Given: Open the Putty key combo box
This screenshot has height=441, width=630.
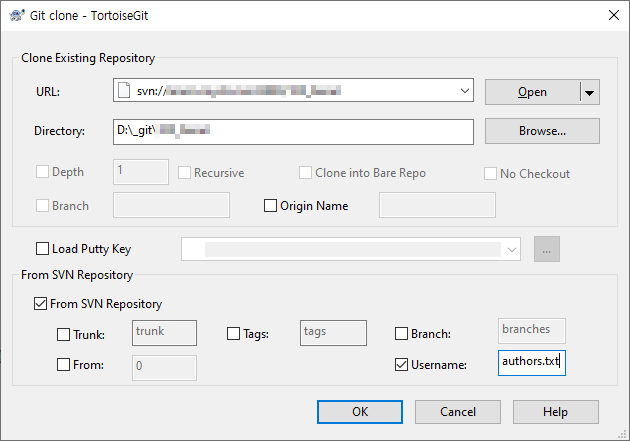Looking at the screenshot, I should pyautogui.click(x=351, y=249).
